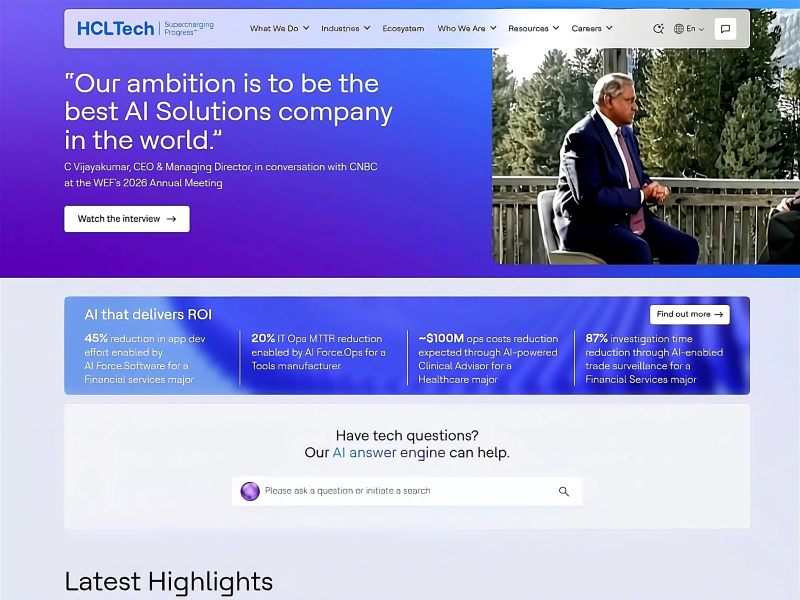Click arrow icon on Watch the interview

[171, 219]
